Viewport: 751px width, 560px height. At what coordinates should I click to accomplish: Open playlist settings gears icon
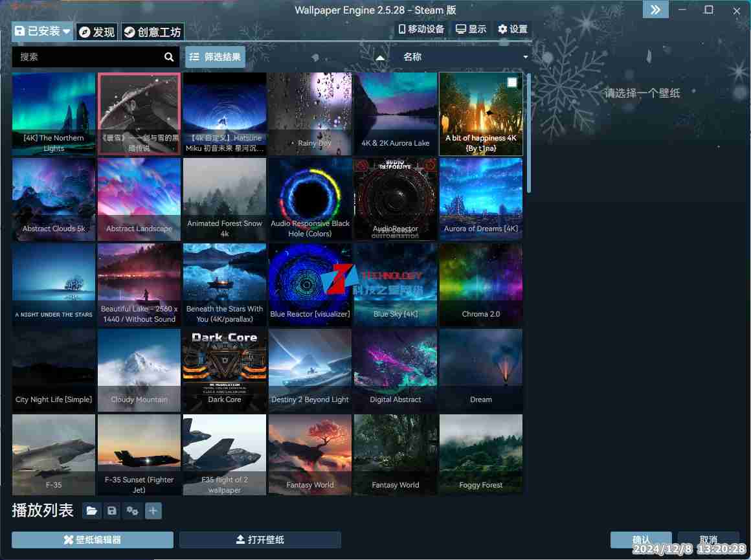132,511
